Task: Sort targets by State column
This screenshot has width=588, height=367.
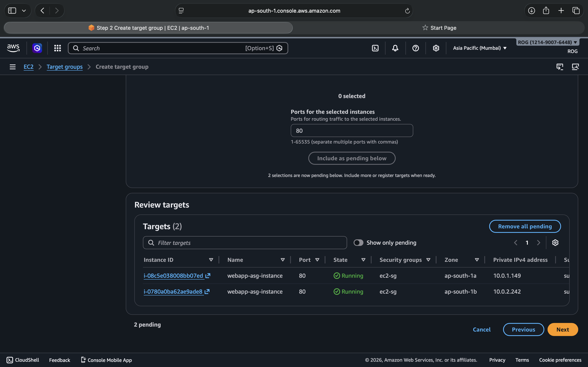Action: (x=363, y=260)
